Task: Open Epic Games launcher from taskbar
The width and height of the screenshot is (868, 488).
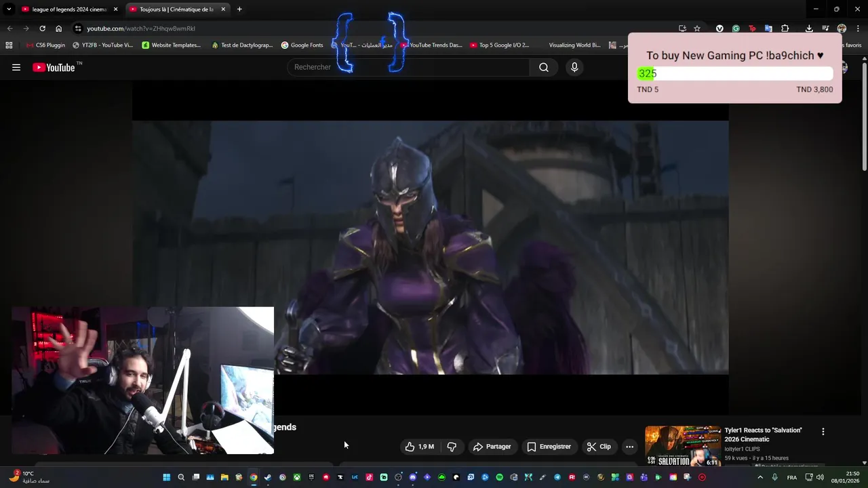Action: tap(312, 477)
